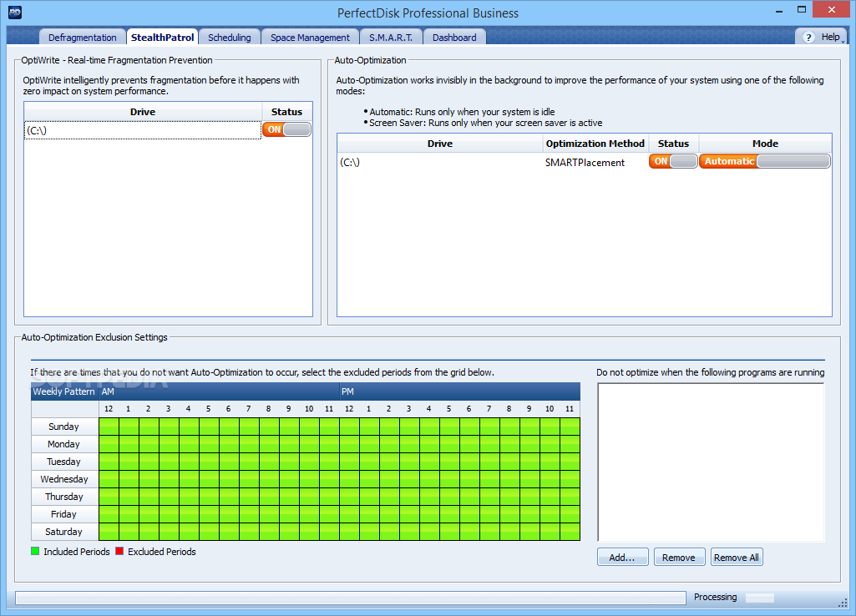Click the Add... button

pos(623,557)
